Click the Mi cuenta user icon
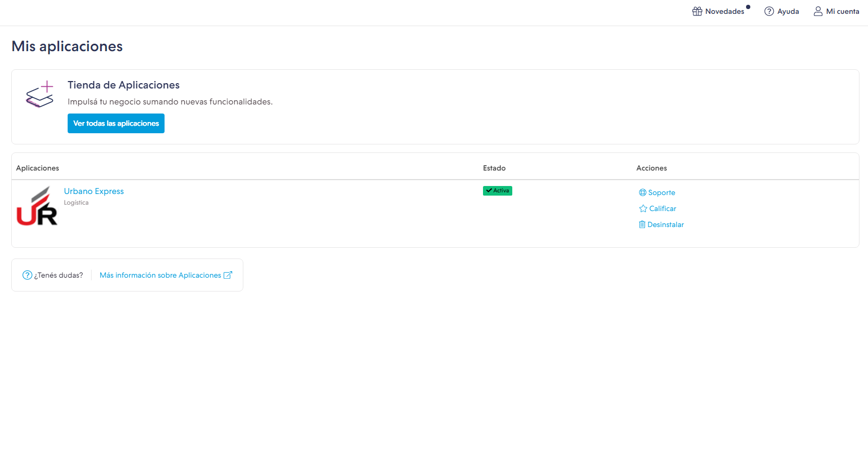 coord(818,11)
